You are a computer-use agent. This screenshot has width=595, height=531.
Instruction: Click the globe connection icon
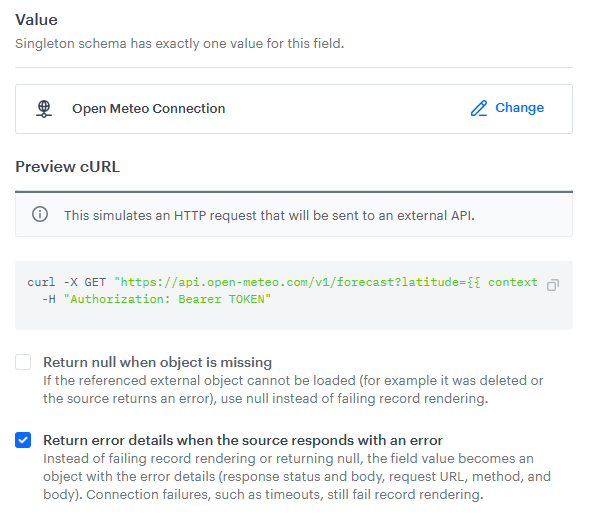[x=44, y=109]
